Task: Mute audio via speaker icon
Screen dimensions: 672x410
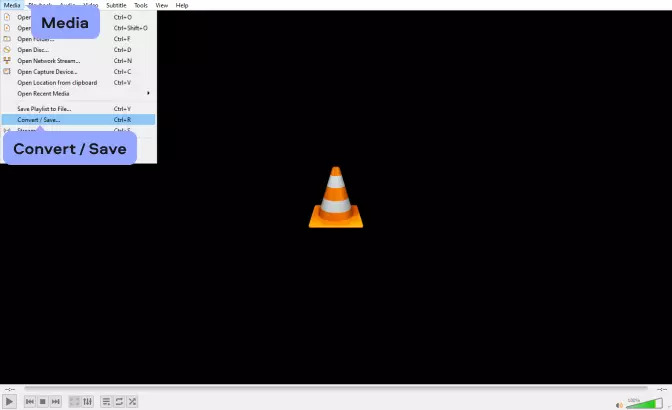Action: click(x=619, y=405)
